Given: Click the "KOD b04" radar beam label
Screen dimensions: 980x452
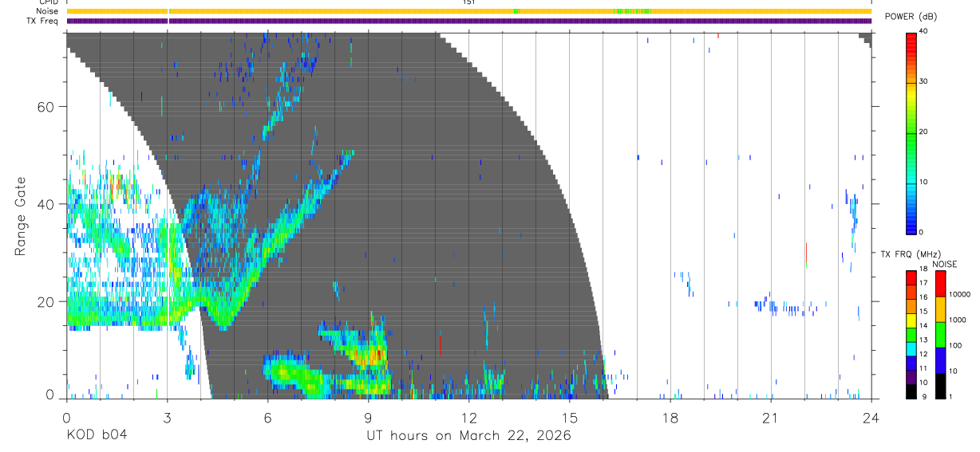Looking at the screenshot, I should pyautogui.click(x=96, y=436).
